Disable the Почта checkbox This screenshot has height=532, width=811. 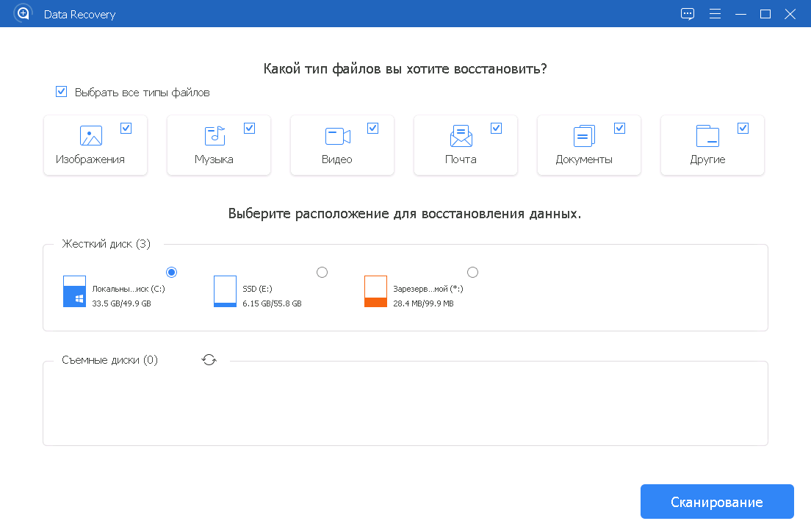click(x=497, y=127)
